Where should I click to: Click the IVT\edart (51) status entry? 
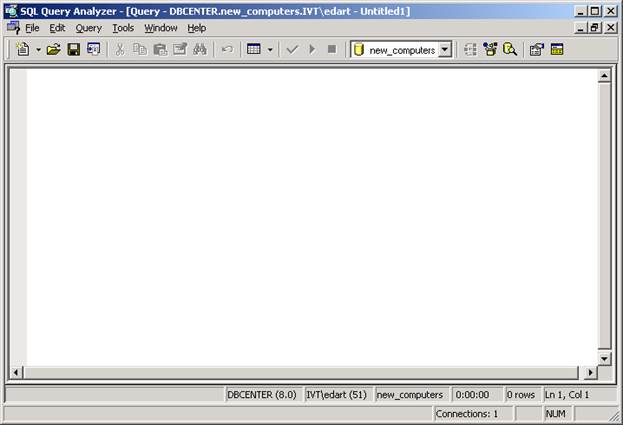coord(337,395)
